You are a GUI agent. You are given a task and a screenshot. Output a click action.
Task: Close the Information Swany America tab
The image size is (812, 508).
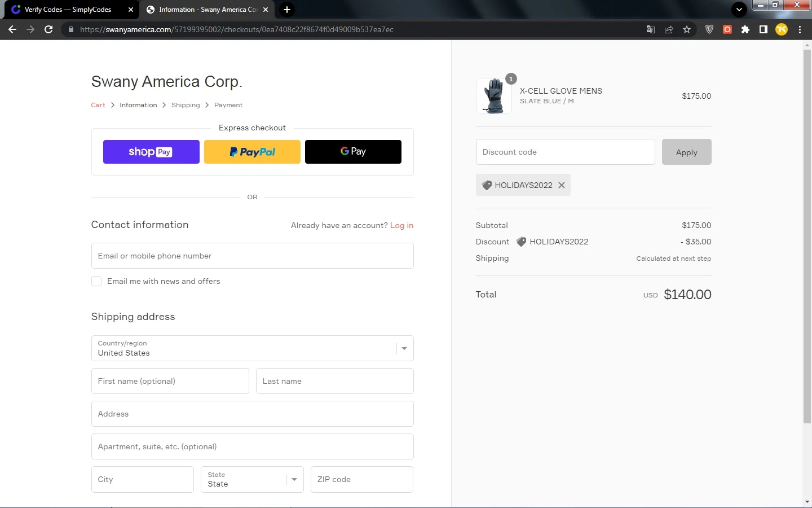(266, 10)
